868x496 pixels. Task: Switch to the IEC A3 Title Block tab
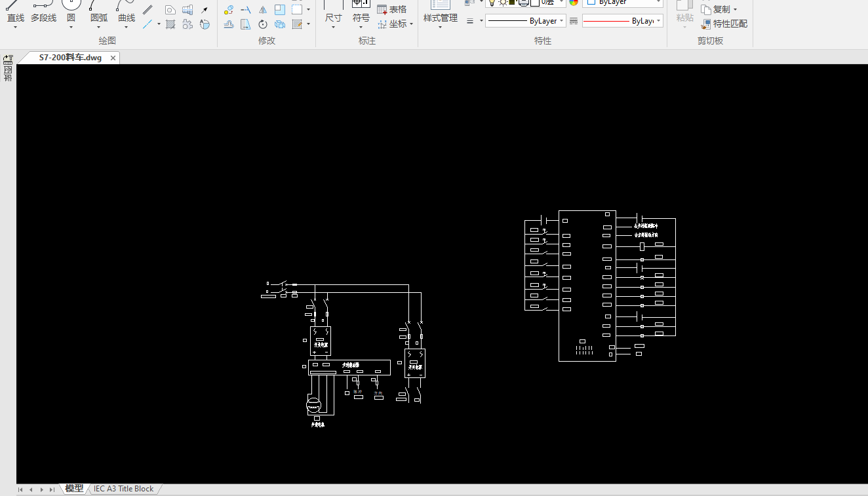[x=123, y=489]
